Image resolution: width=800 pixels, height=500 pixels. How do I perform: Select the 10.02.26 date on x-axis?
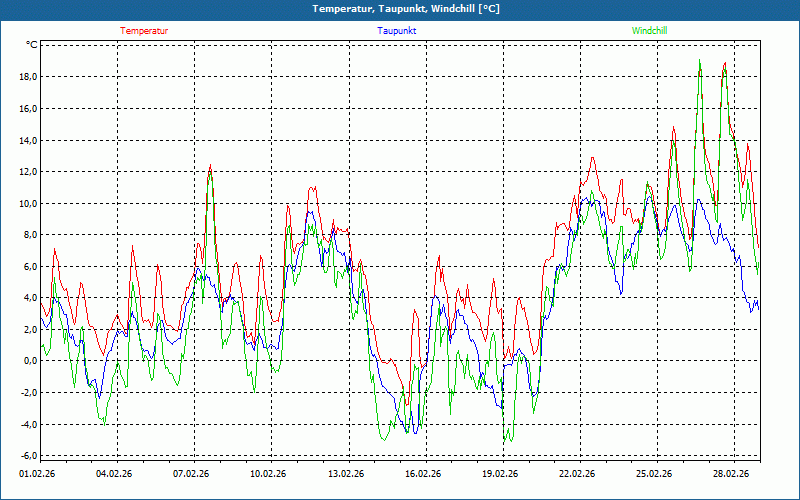[268, 475]
